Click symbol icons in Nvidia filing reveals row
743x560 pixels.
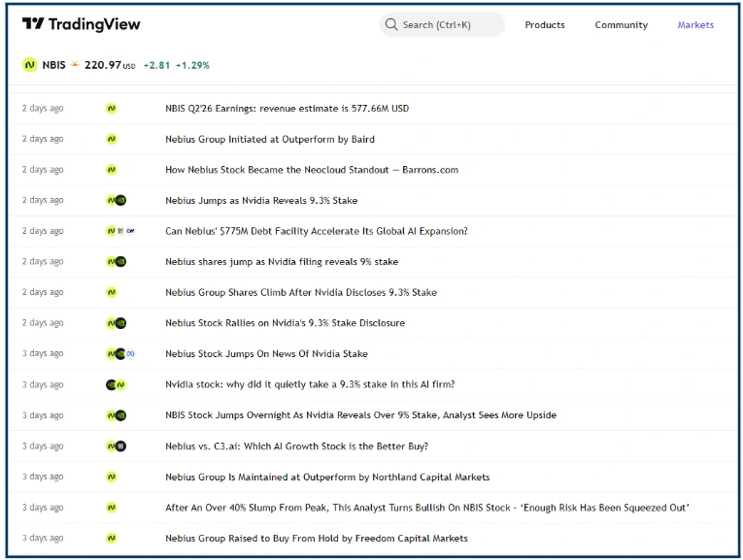click(117, 262)
